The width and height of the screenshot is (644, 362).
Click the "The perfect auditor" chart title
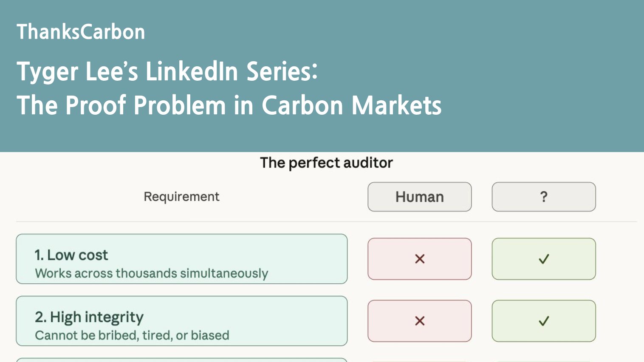pos(326,163)
